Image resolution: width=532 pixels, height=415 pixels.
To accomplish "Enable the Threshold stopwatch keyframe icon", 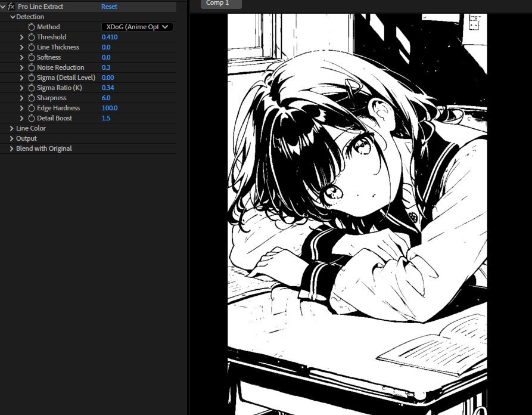I will (x=32, y=37).
